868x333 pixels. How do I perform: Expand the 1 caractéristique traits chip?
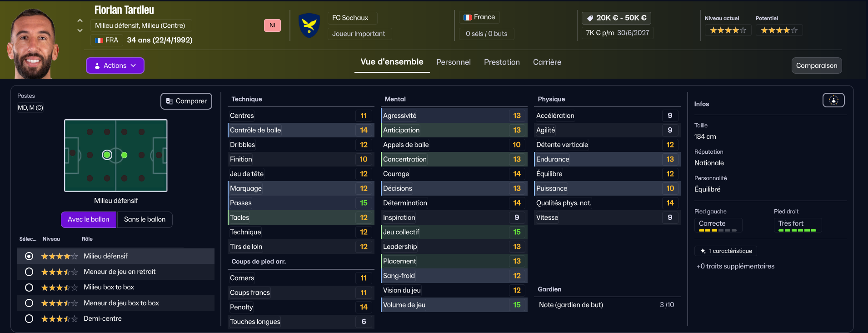[x=726, y=251]
